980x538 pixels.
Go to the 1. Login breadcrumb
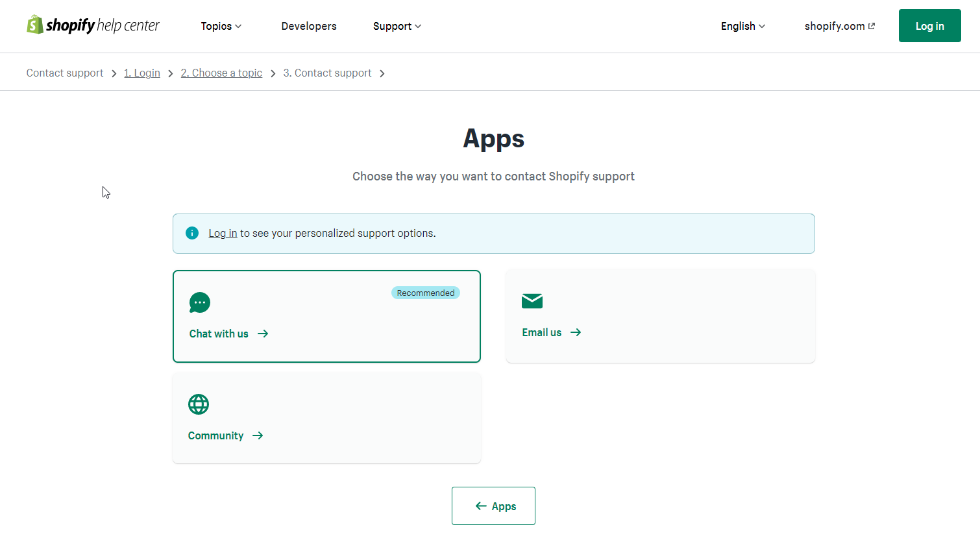142,73
